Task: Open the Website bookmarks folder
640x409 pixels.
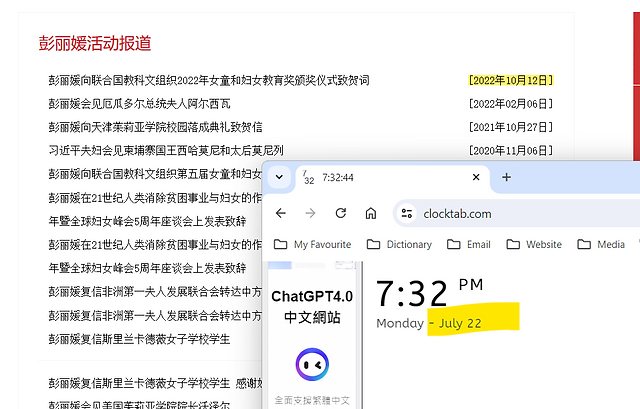Action: 534,245
